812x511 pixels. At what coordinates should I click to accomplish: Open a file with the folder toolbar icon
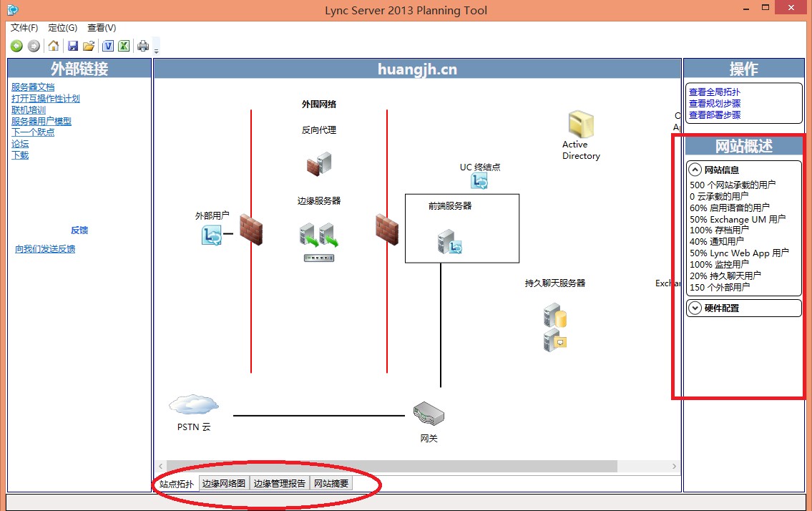[x=89, y=46]
